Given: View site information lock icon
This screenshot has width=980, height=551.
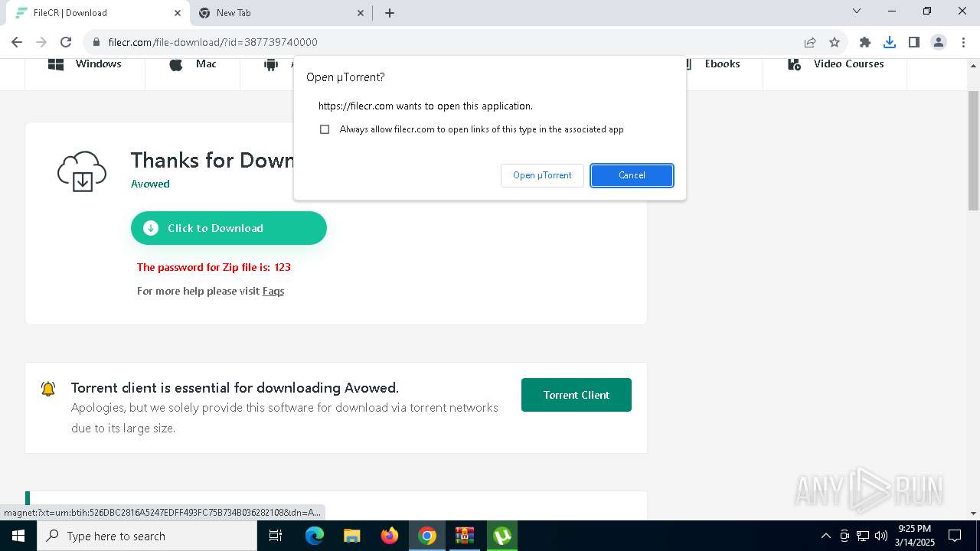Looking at the screenshot, I should pos(96,42).
